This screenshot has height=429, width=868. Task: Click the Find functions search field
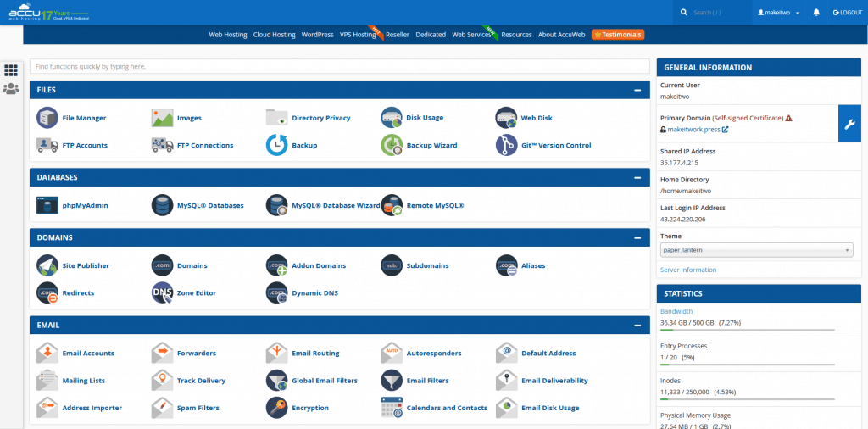(x=339, y=65)
